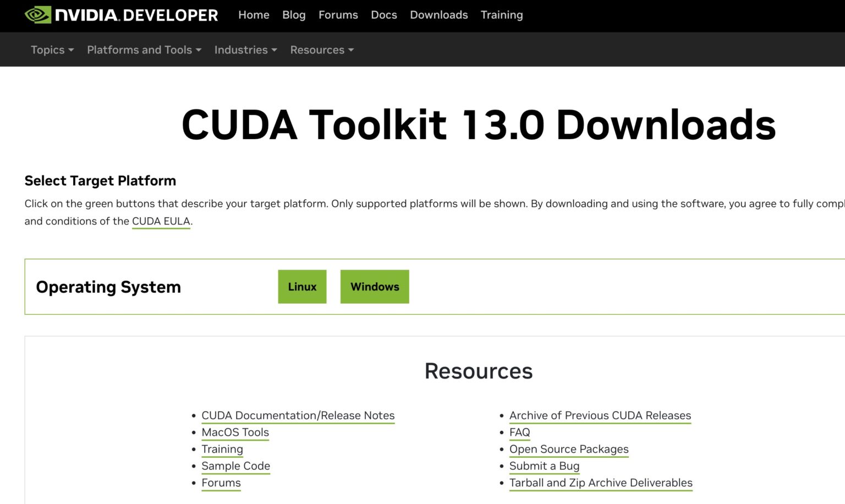This screenshot has width=845, height=504.
Task: Navigate to the Home menu item
Action: tap(254, 15)
